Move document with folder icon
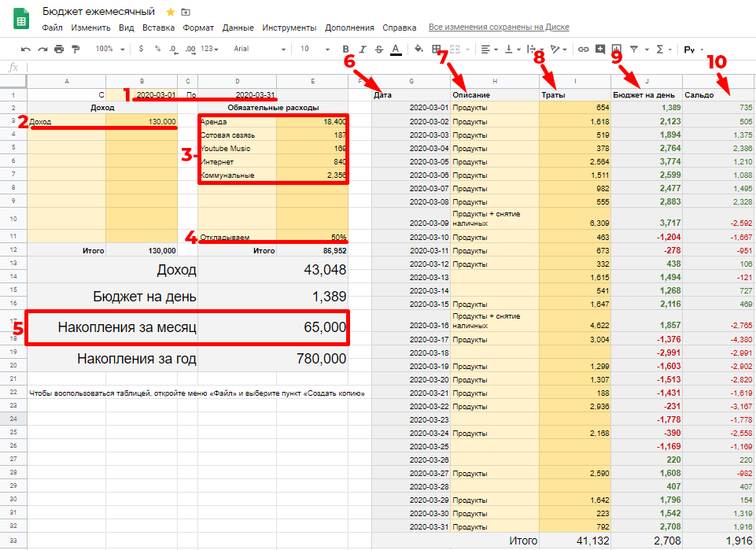The width and height of the screenshot is (756, 550). point(186,12)
